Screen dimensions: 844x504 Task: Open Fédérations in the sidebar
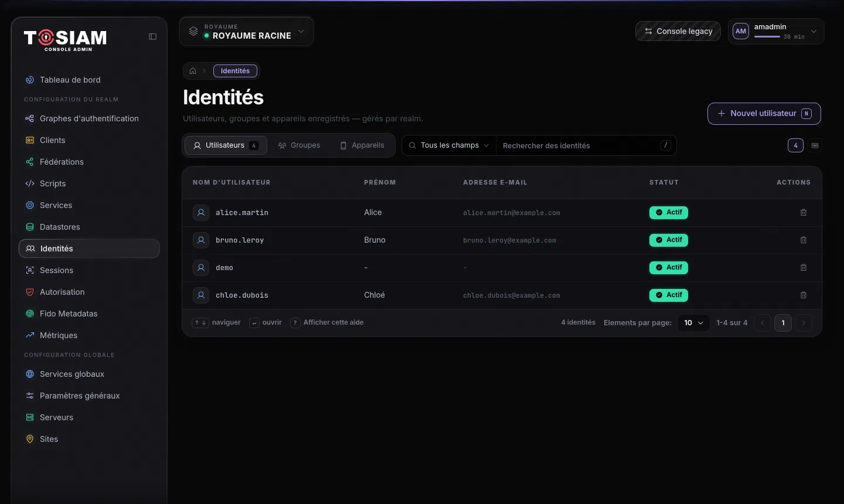[89, 162]
